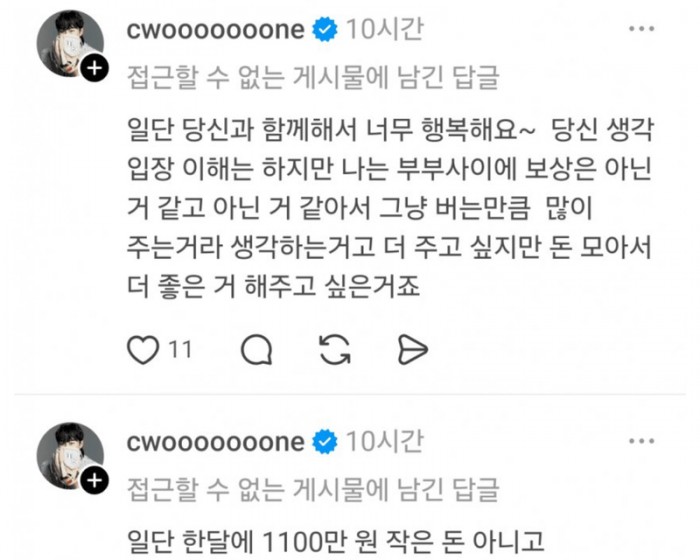Open cwooooooone profile from first post

click(216, 30)
